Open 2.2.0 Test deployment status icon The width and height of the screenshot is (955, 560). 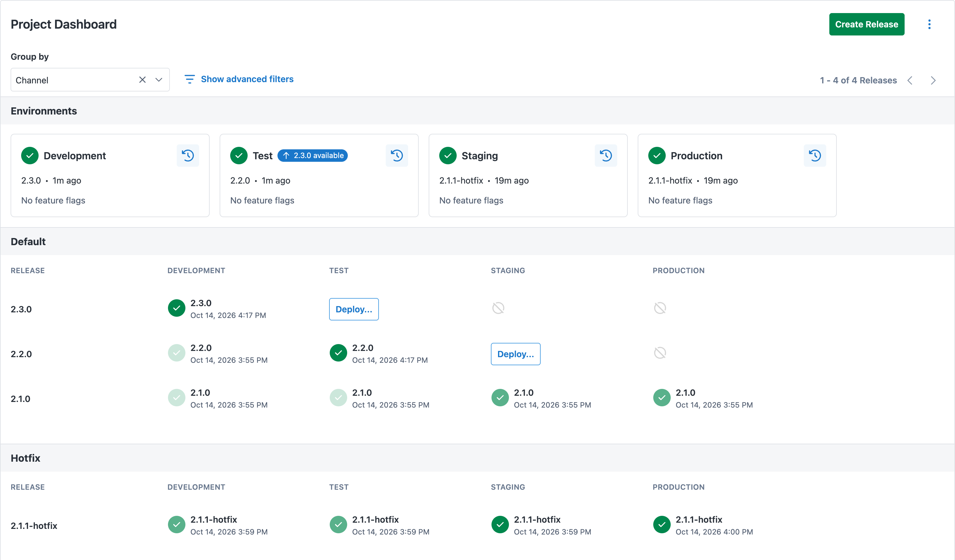pos(338,353)
